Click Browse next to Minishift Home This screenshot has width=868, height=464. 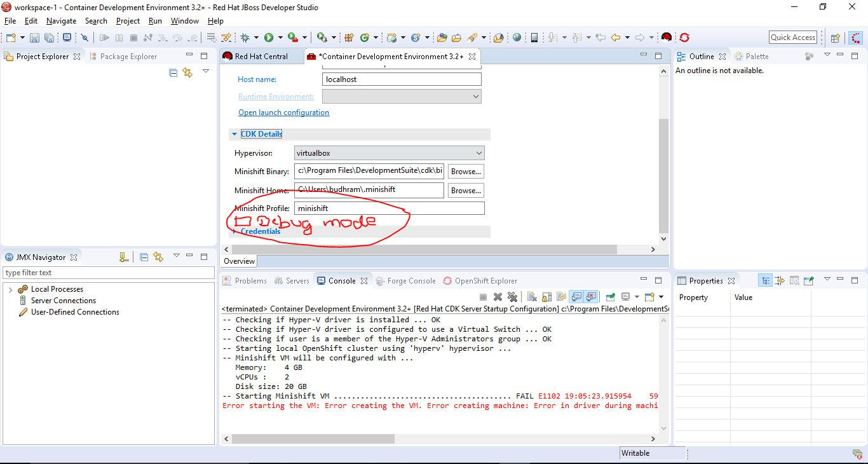466,191
